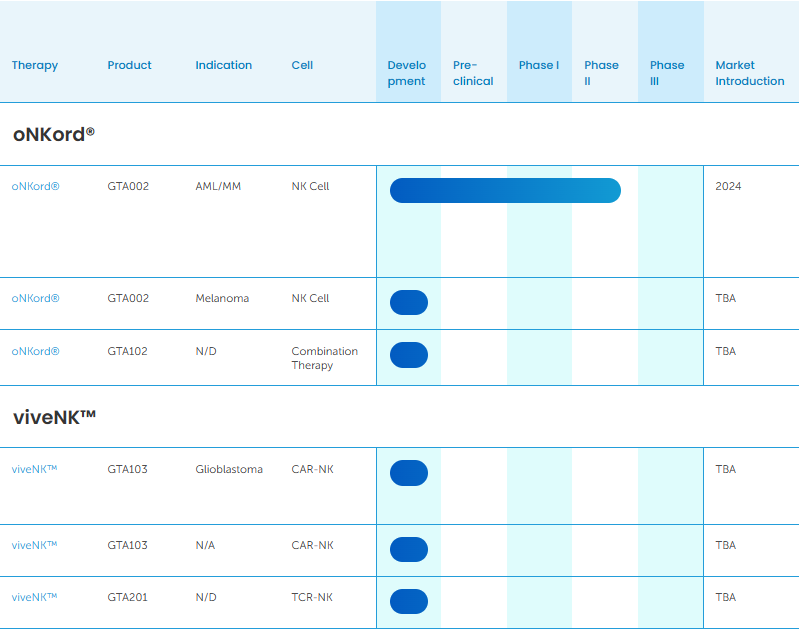Click the Glioblastoma row development progress pill
The width and height of the screenshot is (799, 632).
pos(409,473)
